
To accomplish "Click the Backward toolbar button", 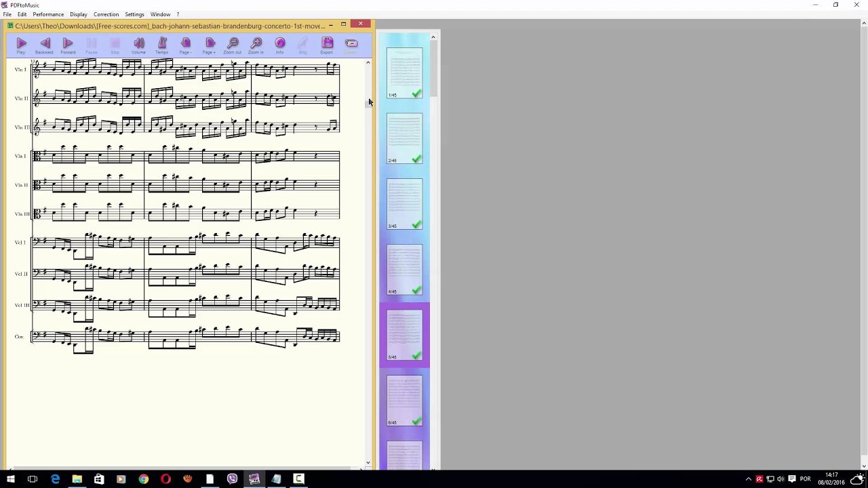I will coord(44,45).
